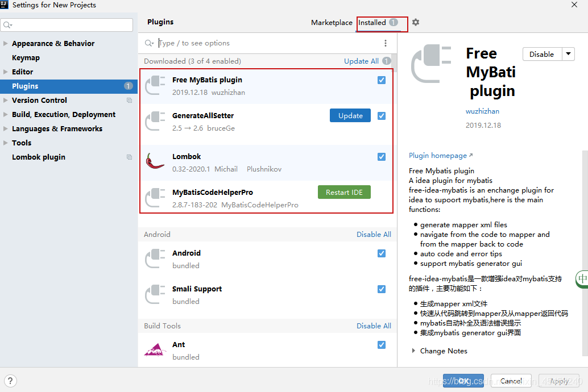Click the Restart IDE button

[344, 192]
